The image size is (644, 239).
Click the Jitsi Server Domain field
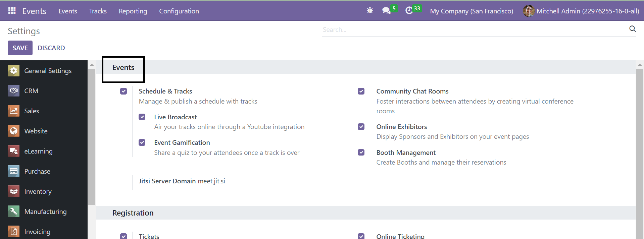pos(246,181)
